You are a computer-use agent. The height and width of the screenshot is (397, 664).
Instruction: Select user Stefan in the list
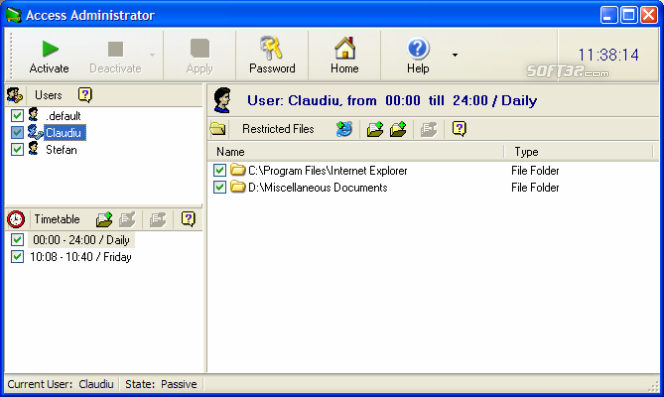[61, 150]
